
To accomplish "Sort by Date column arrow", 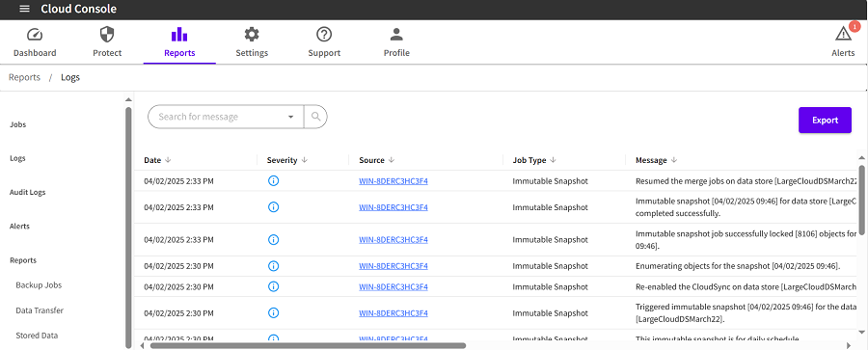I will click(x=168, y=160).
